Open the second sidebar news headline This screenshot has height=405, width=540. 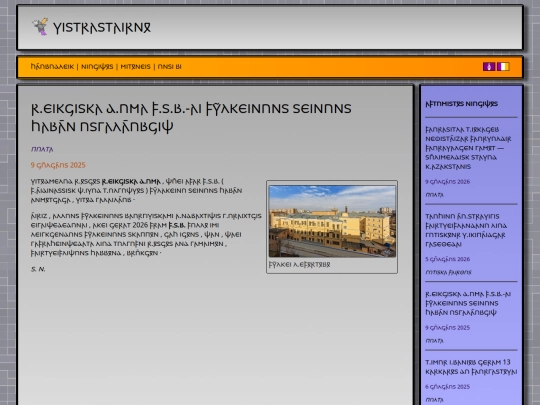[x=466, y=230]
